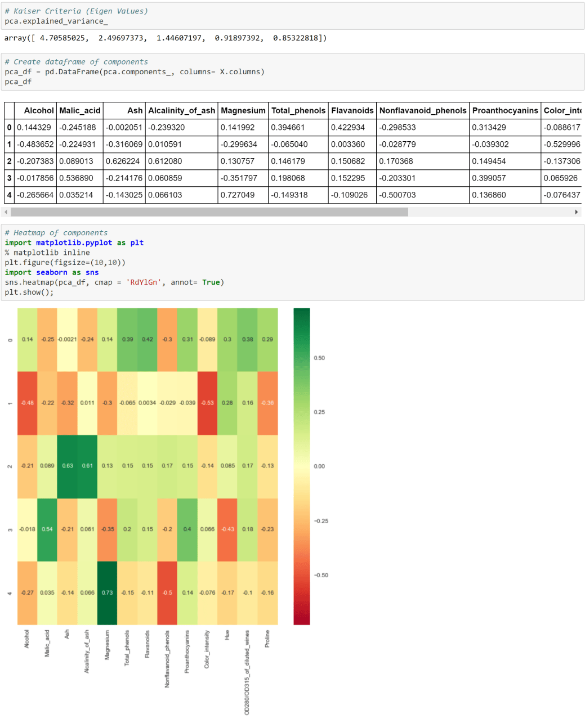Screen dimensions: 585x728
Task: Click the 0.00 tick label on the colorbar
Action: pos(319,466)
